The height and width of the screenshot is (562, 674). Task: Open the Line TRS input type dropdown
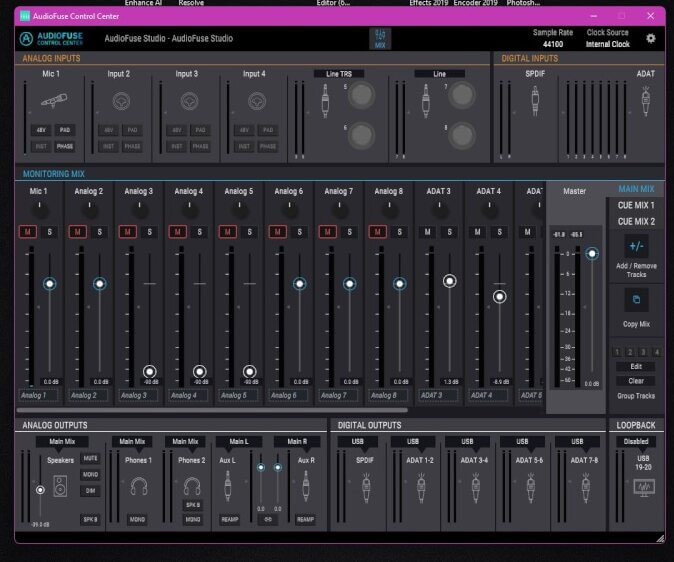(x=339, y=74)
